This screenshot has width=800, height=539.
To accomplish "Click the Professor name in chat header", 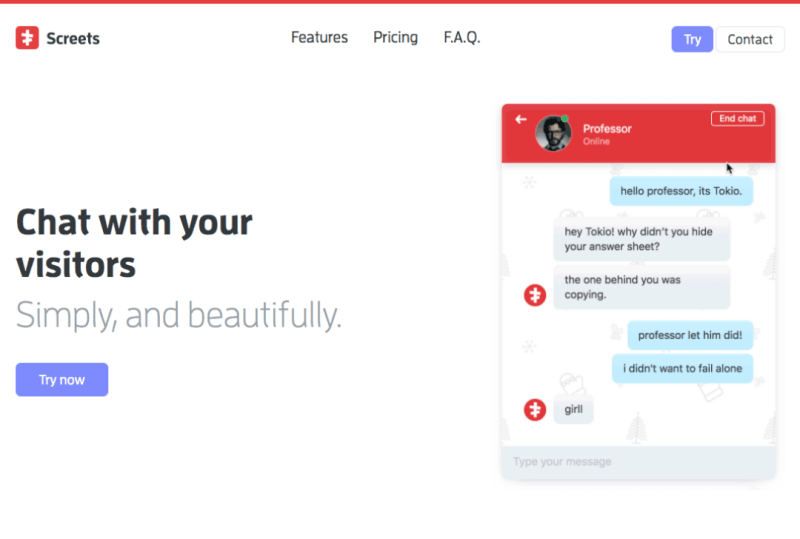I will (x=607, y=128).
